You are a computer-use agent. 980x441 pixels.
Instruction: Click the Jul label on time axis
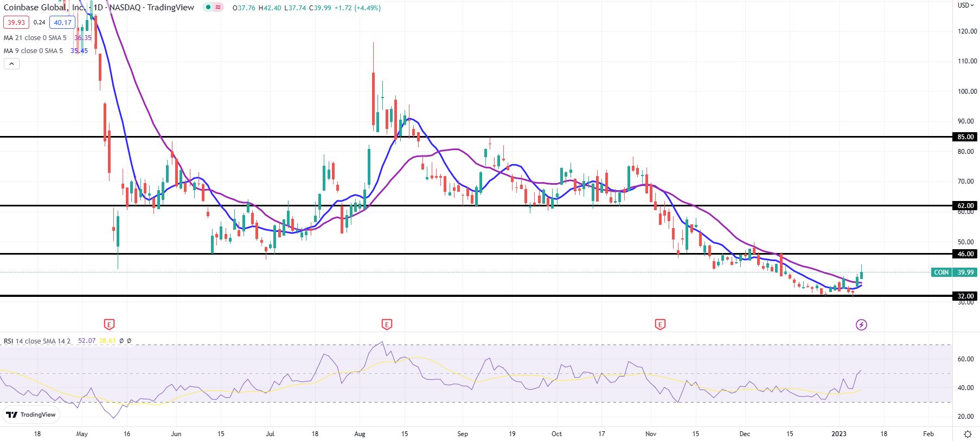270,434
